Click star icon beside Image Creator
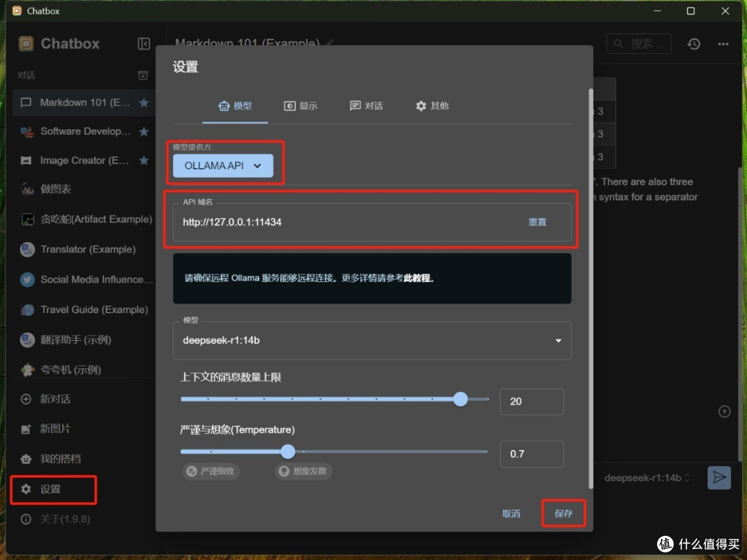Image resolution: width=747 pixels, height=560 pixels. [144, 160]
